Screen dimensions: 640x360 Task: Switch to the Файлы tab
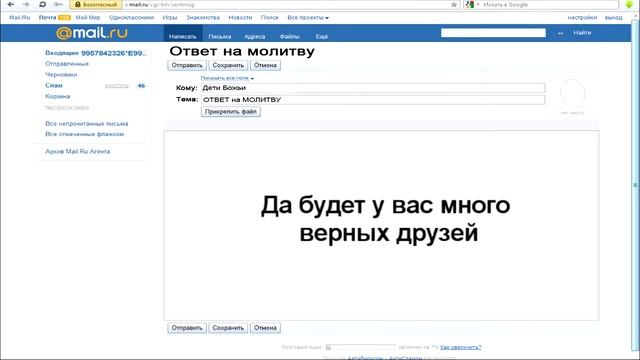(x=289, y=36)
